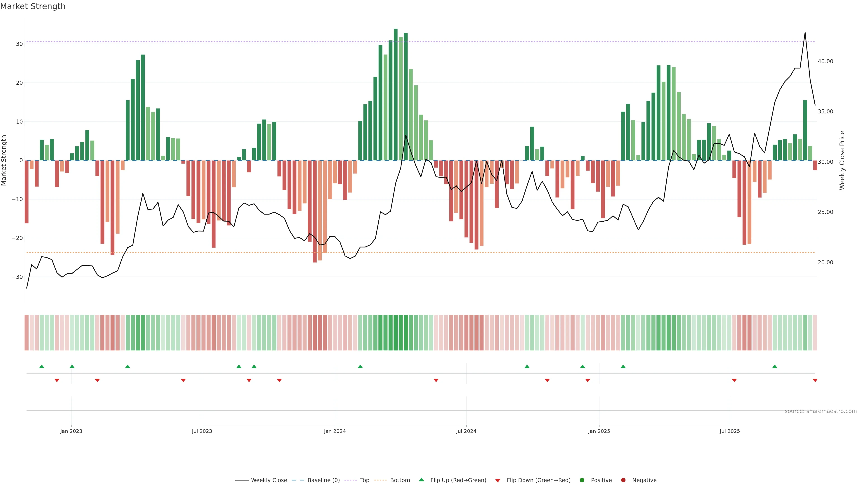The width and height of the screenshot is (868, 488).
Task: Click the darkest green heatmap strip cell
Action: [395, 332]
